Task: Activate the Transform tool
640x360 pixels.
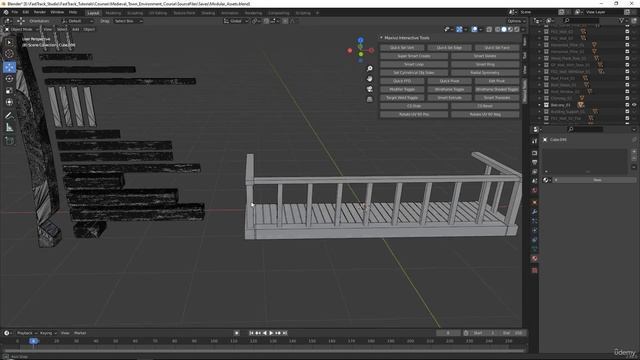Action: [9, 102]
